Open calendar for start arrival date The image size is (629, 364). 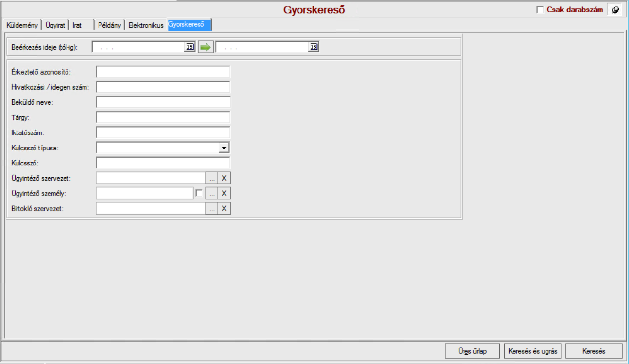click(190, 47)
